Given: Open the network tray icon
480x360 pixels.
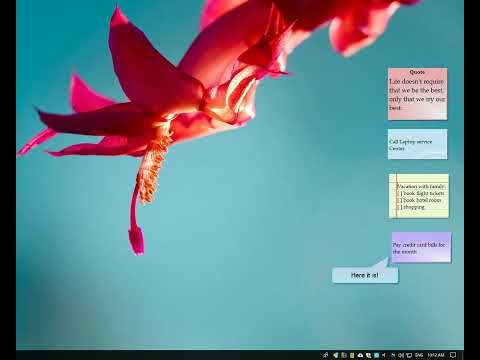Looking at the screenshot, I should tap(409, 355).
